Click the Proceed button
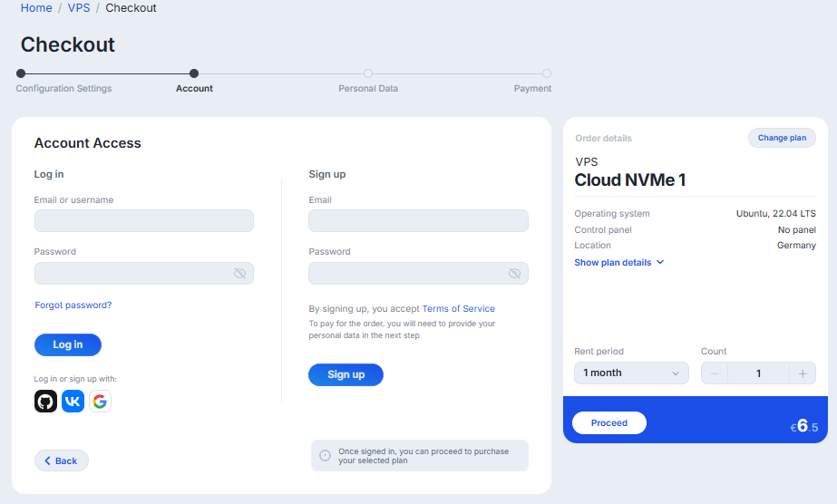837x504 pixels. click(x=609, y=423)
